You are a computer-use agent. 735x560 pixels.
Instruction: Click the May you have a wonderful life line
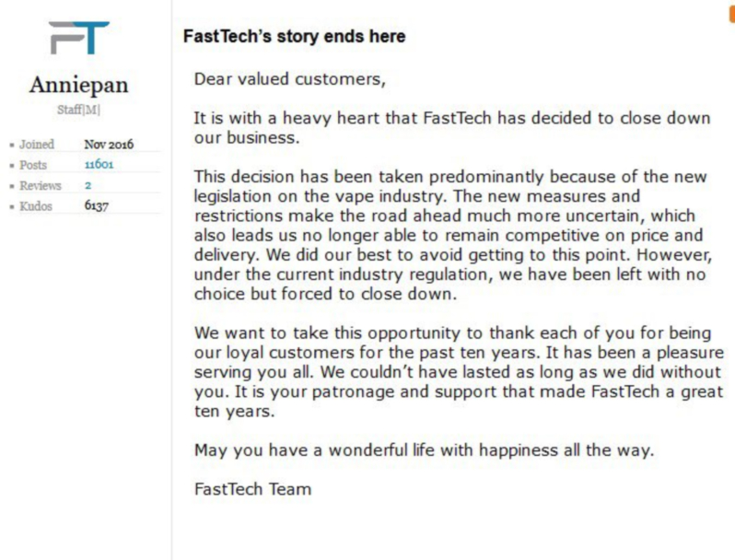[x=425, y=450]
